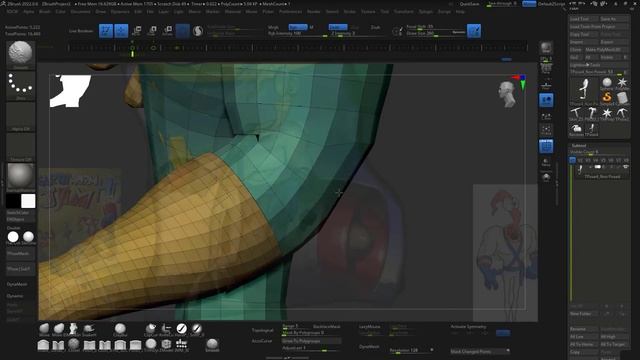
Task: Click the QuickSave button
Action: point(469,4)
